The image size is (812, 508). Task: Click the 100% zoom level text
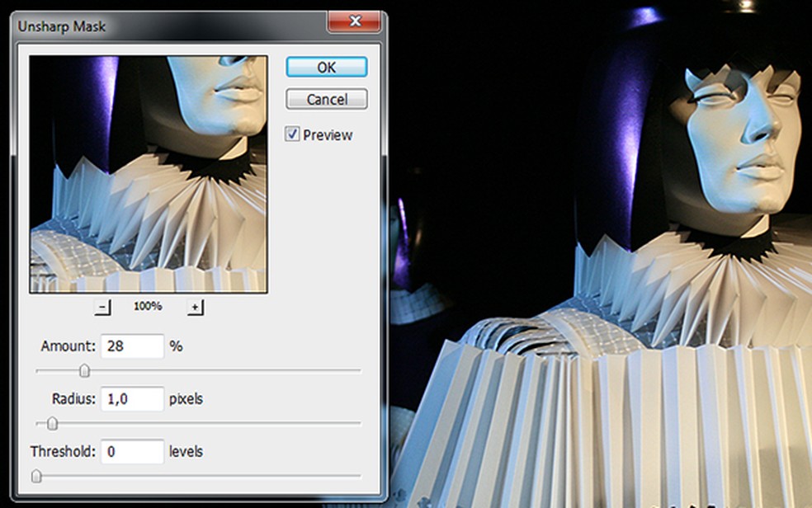point(148,306)
